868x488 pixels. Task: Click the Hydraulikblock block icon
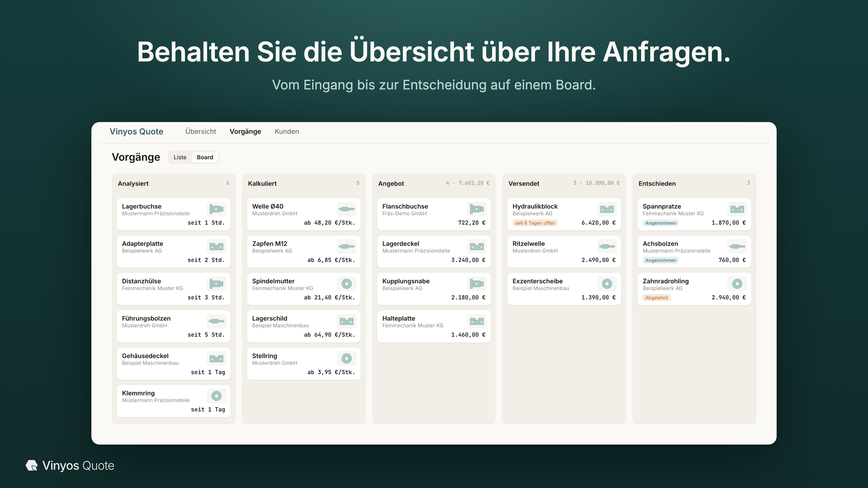(607, 209)
